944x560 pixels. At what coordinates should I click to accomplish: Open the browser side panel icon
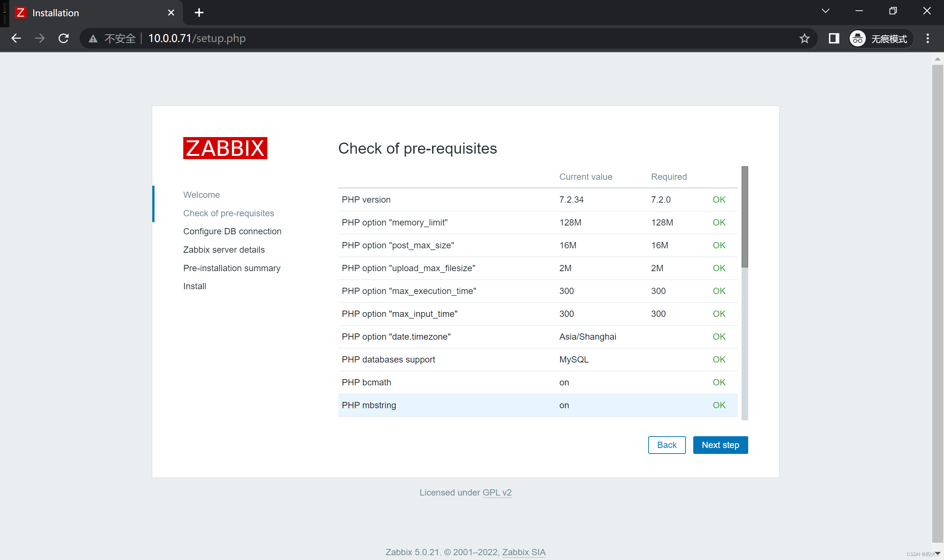[x=834, y=38]
